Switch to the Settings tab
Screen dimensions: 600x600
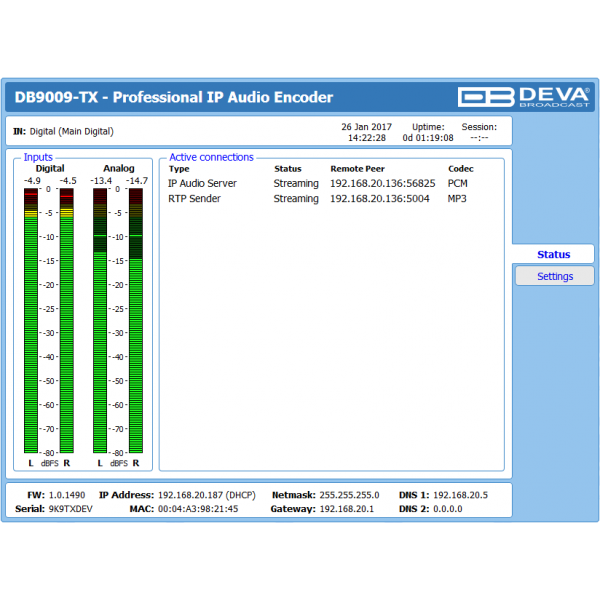click(x=555, y=276)
